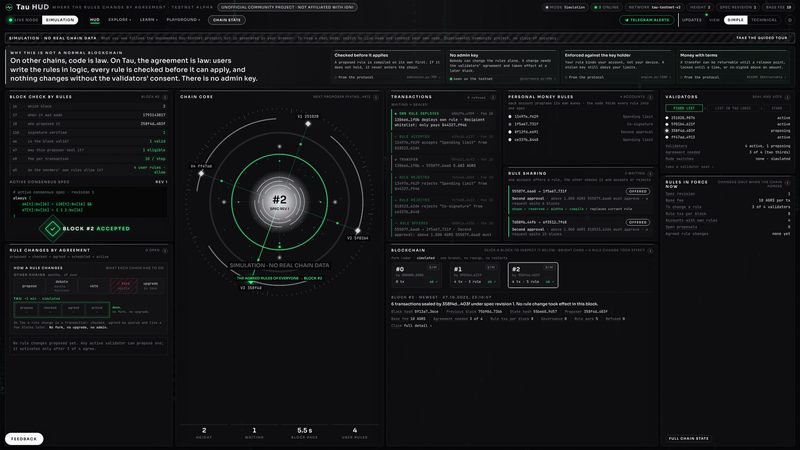
Task: Open info icon in Chain Core header
Action: click(x=376, y=96)
